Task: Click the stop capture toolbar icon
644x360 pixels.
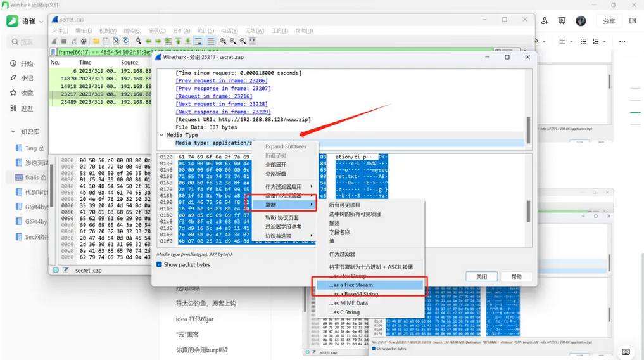Action: (64, 41)
